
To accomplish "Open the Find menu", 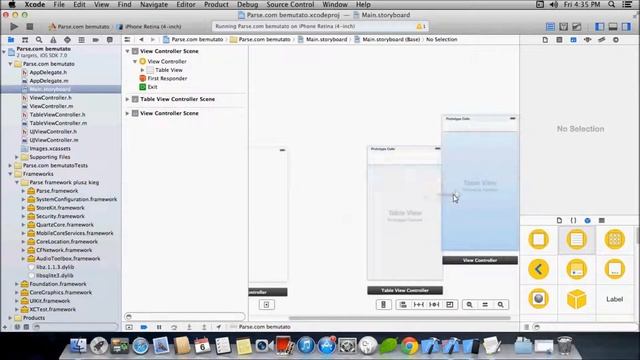I will point(124,4).
